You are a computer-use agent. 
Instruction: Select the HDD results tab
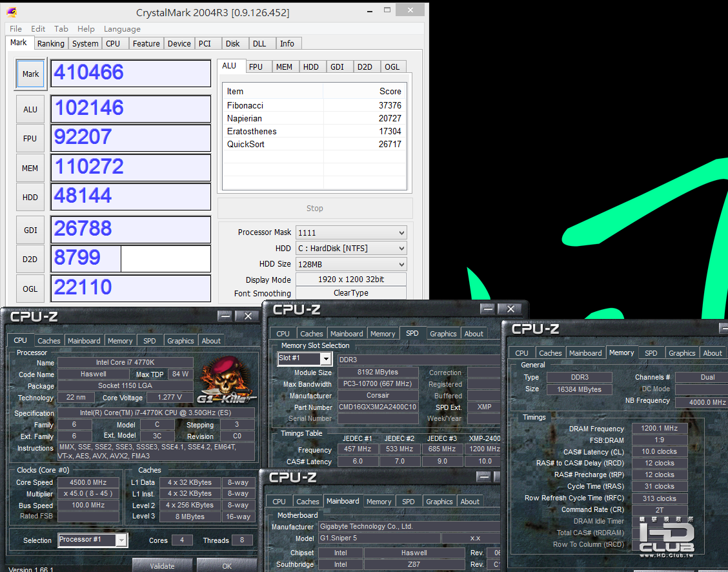(311, 67)
